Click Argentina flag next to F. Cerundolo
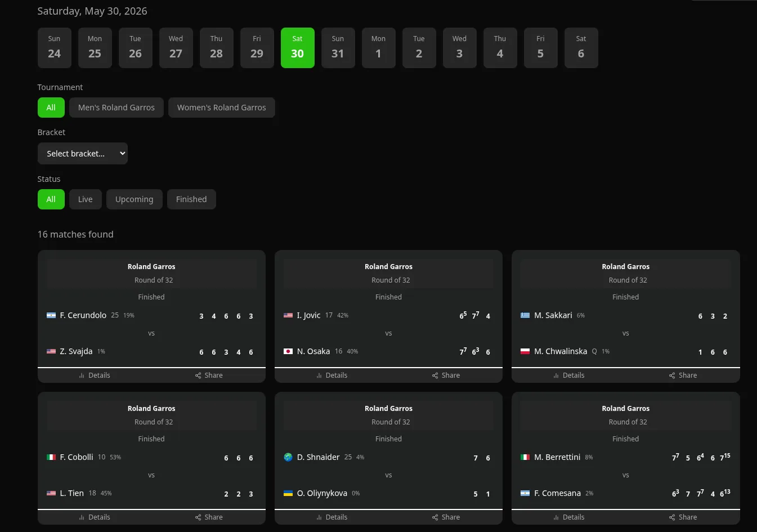The image size is (757, 532). coord(51,315)
